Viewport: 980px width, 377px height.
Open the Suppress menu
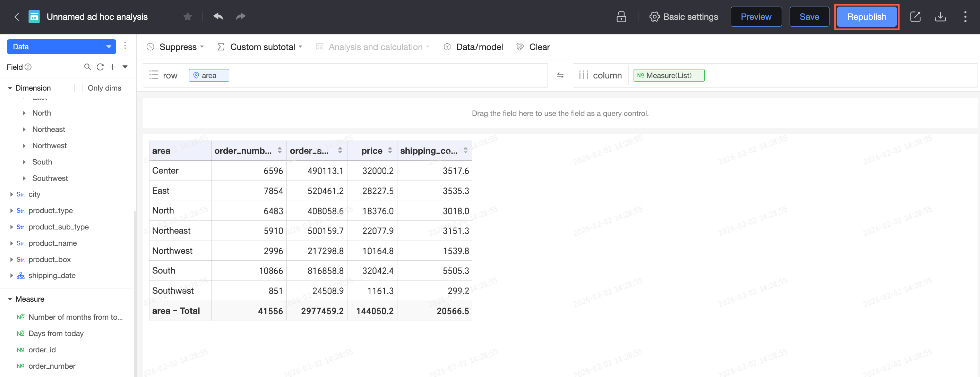coord(175,47)
